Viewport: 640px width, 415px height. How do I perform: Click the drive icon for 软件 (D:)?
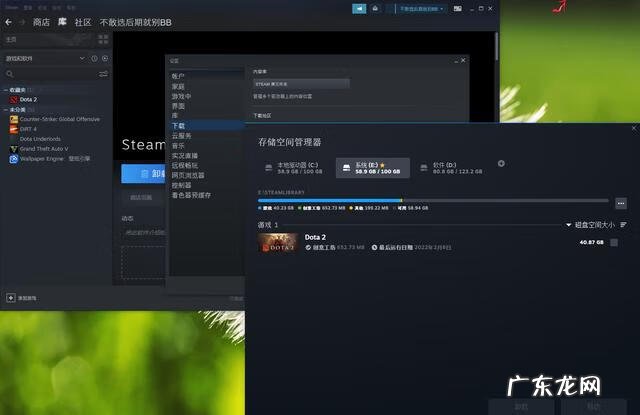[424, 168]
